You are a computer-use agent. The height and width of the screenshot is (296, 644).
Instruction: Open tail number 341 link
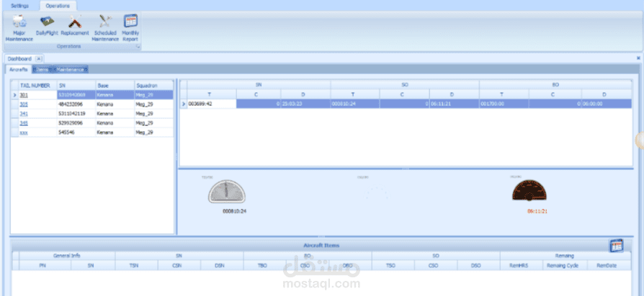[23, 114]
